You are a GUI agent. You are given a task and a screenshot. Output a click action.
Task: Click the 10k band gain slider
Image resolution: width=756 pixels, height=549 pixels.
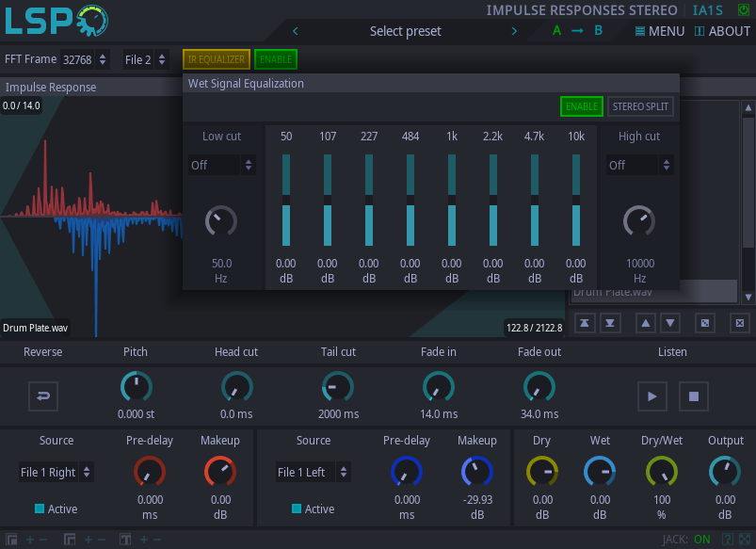pyautogui.click(x=576, y=201)
